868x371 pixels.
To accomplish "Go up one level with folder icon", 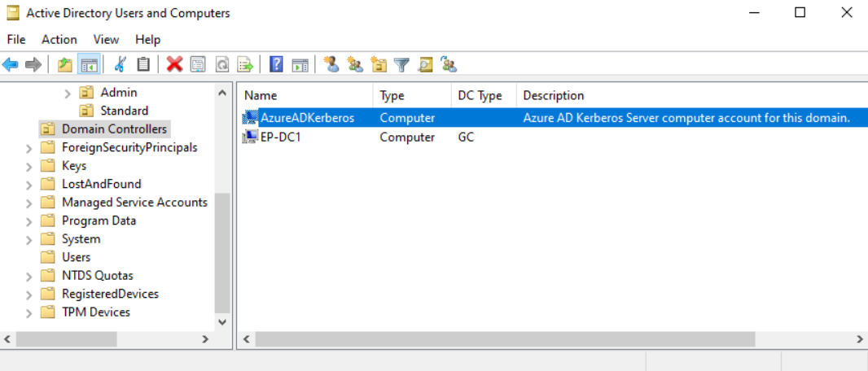I will click(x=65, y=65).
